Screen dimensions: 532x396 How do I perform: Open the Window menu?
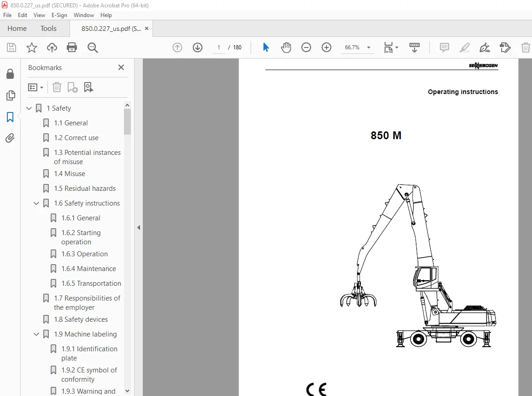[84, 15]
